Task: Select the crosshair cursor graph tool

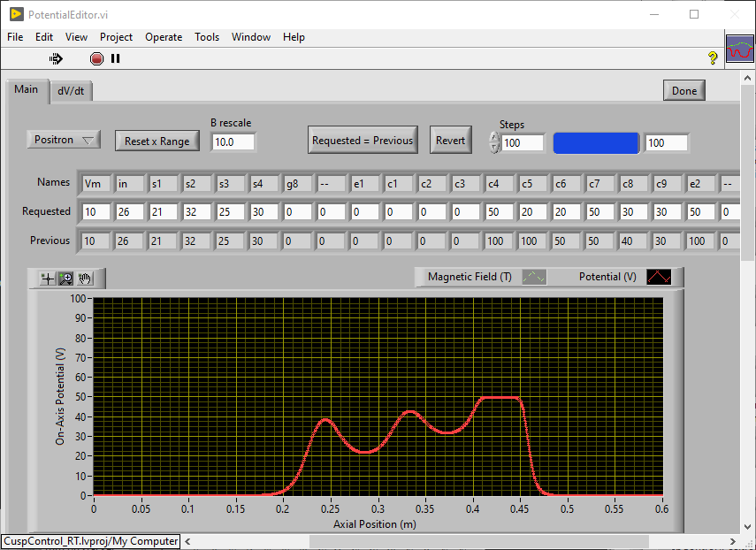Action: pos(48,278)
